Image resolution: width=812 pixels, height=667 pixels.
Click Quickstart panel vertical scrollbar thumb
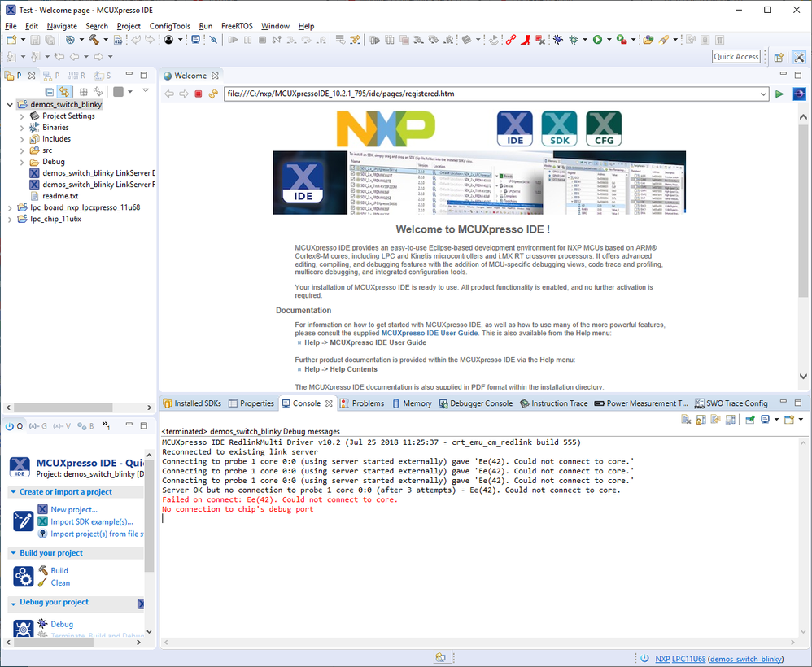pyautogui.click(x=149, y=517)
